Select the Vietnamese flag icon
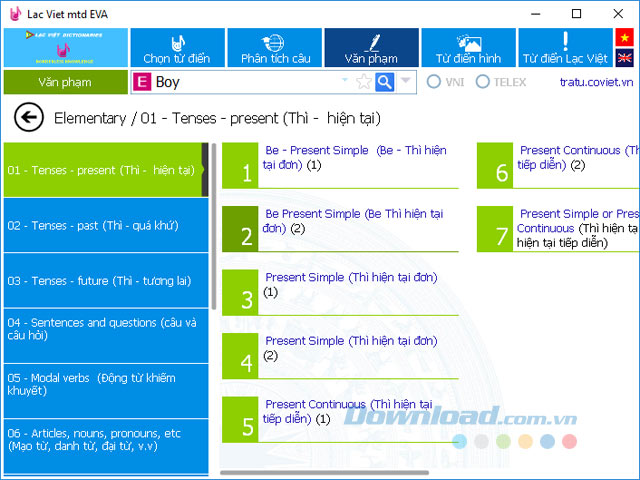The image size is (640, 480). [x=625, y=37]
